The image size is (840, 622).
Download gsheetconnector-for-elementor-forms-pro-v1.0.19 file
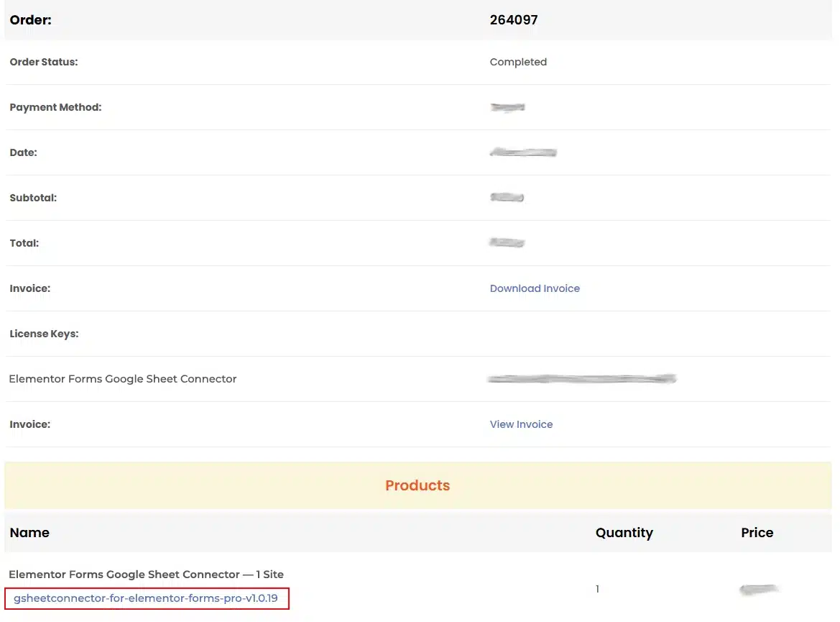click(x=146, y=598)
